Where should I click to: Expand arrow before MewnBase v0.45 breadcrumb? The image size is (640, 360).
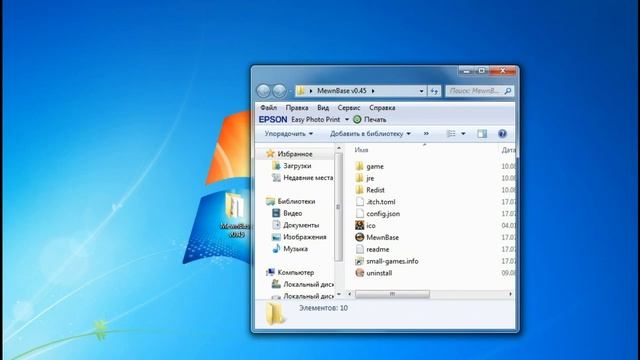tap(311, 91)
